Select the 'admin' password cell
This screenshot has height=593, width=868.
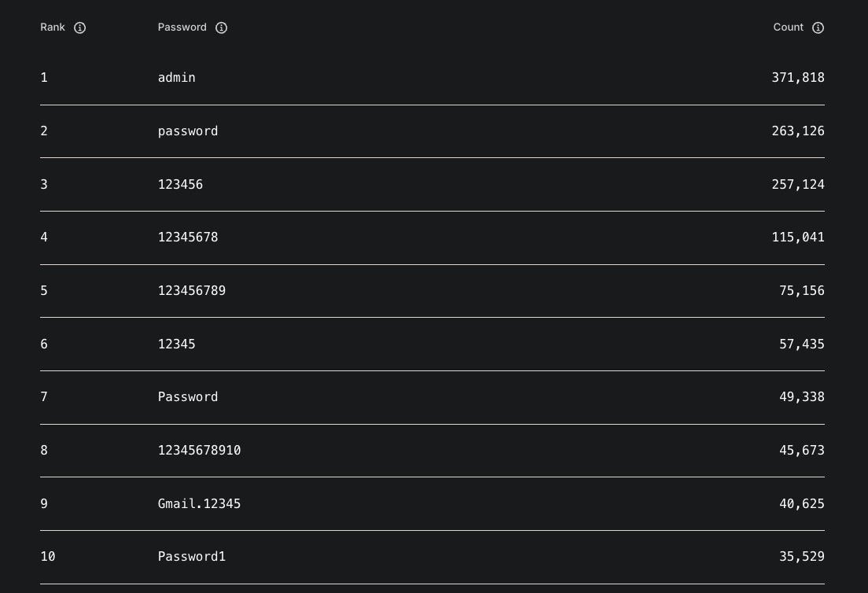pos(177,78)
